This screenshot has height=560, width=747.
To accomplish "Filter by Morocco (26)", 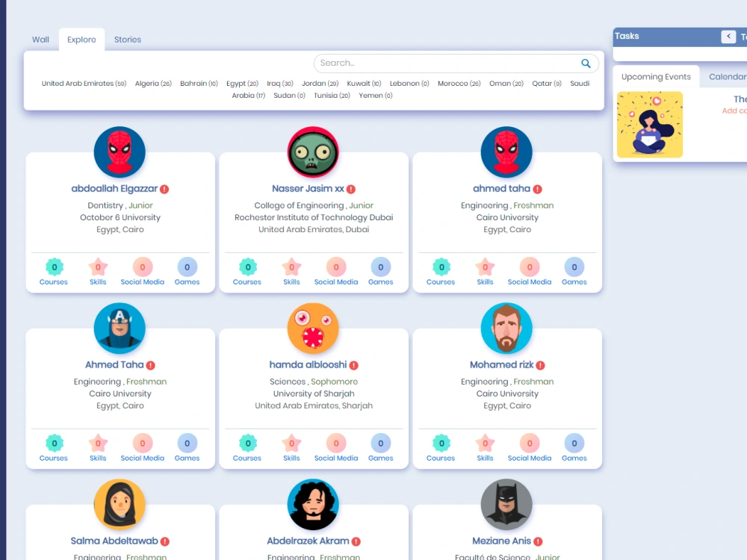I will click(459, 84).
